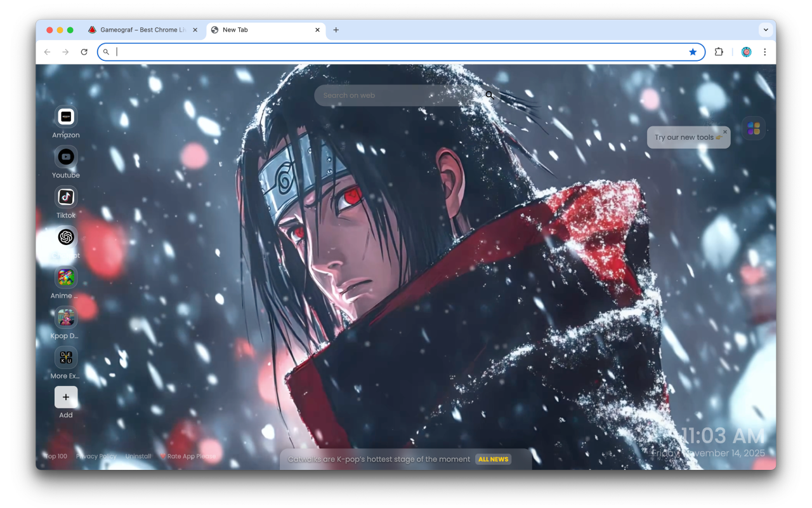Open a new browser tab with plus
Viewport: 812px width, 508px height.
(x=336, y=30)
